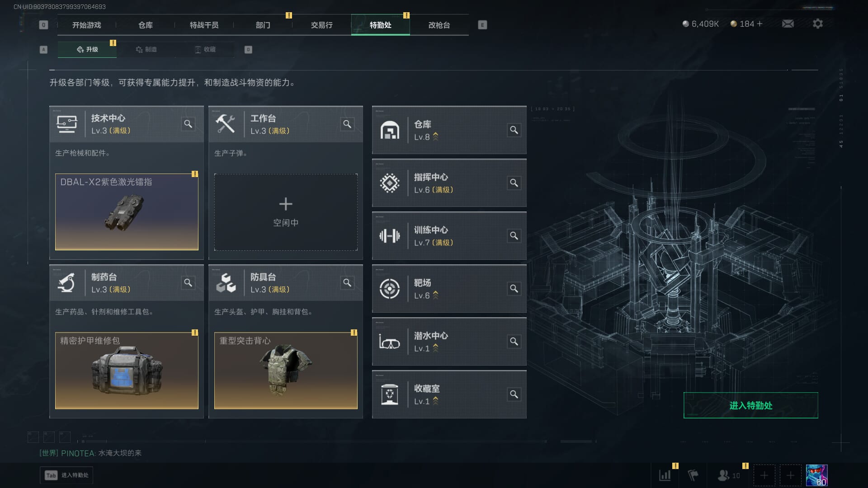
Task: Add item to idle 空闲中 workbench slot
Action: pos(286,212)
